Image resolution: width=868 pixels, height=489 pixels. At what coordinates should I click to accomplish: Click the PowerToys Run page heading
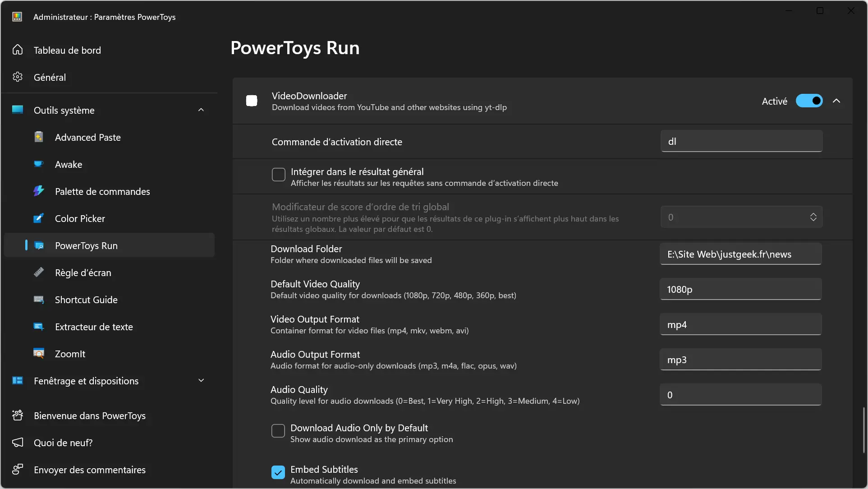tap(295, 48)
